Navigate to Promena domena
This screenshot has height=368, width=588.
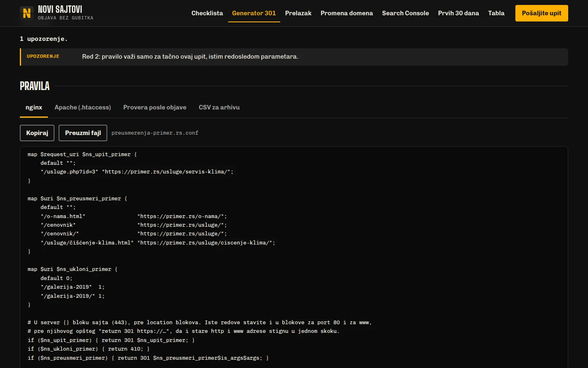(x=347, y=13)
